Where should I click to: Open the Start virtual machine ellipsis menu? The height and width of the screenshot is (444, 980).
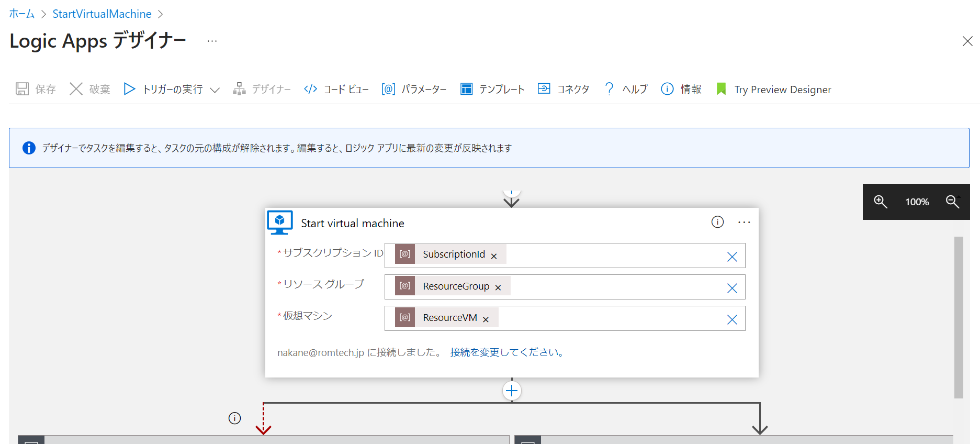[744, 222]
